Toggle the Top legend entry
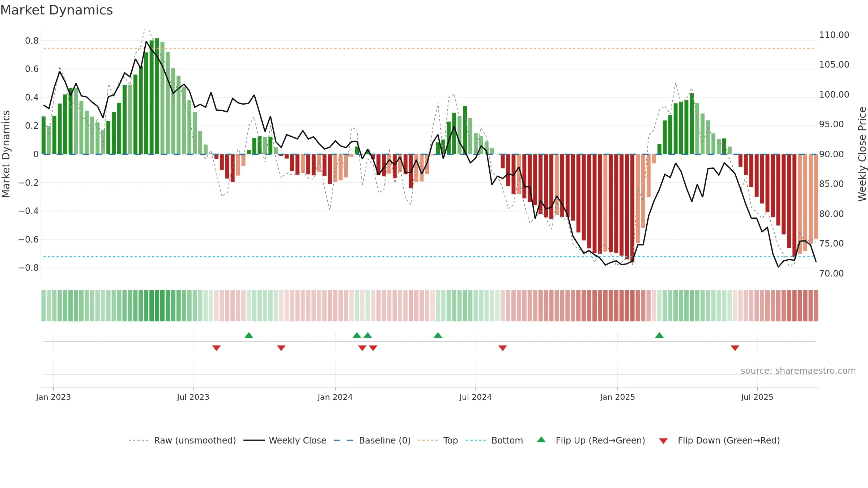The image size is (868, 488). tap(438, 440)
